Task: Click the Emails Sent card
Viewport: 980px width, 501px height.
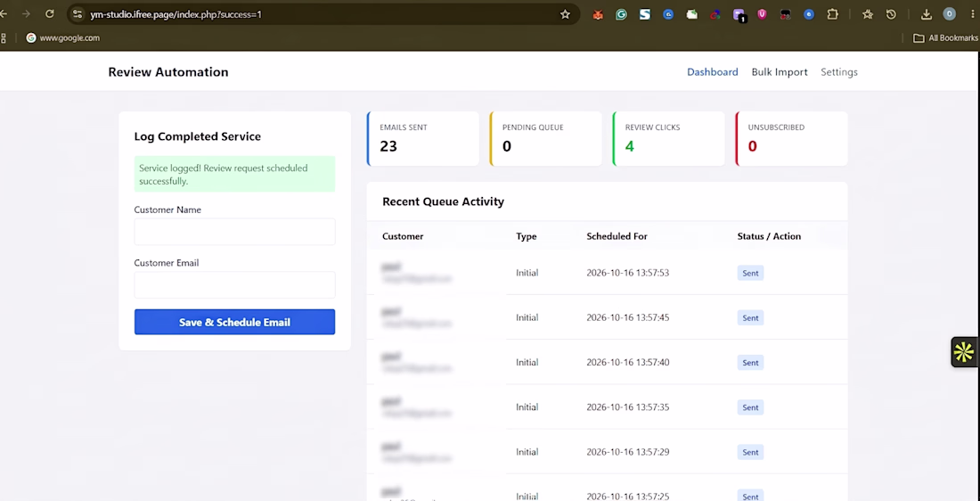Action: tap(423, 139)
